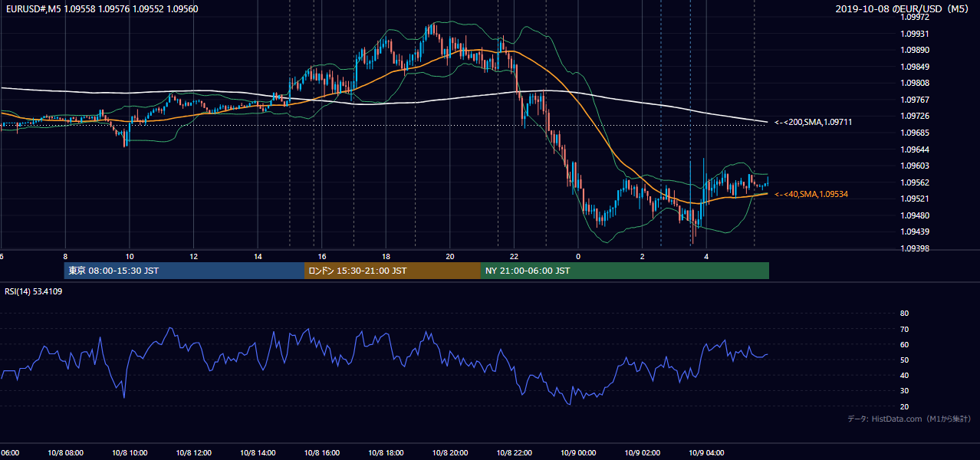Click price level 1.09685 on the scale
The height and width of the screenshot is (460, 980).
click(915, 133)
